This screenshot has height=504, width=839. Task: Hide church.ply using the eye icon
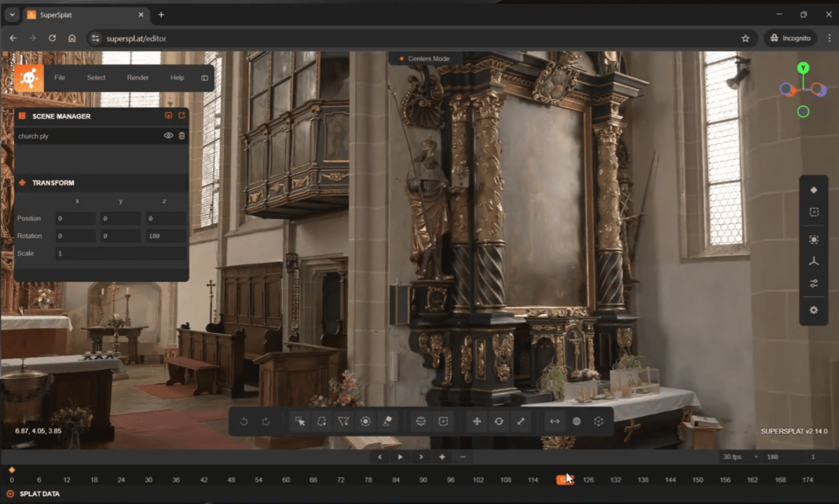point(168,136)
